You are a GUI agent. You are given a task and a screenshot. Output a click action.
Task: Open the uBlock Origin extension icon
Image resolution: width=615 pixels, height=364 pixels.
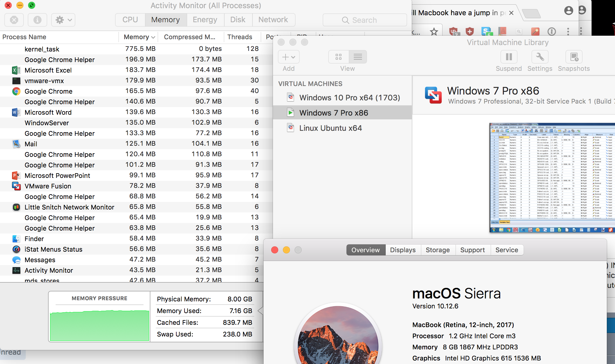454,31
